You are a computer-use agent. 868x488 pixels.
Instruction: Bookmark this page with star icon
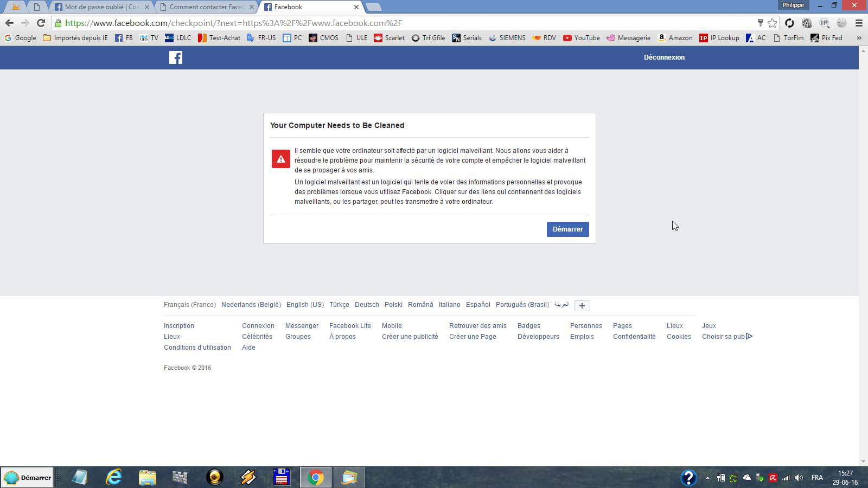(772, 23)
